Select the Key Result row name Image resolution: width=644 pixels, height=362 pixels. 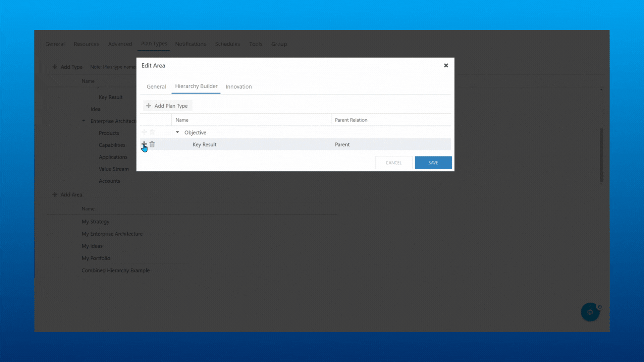(204, 144)
